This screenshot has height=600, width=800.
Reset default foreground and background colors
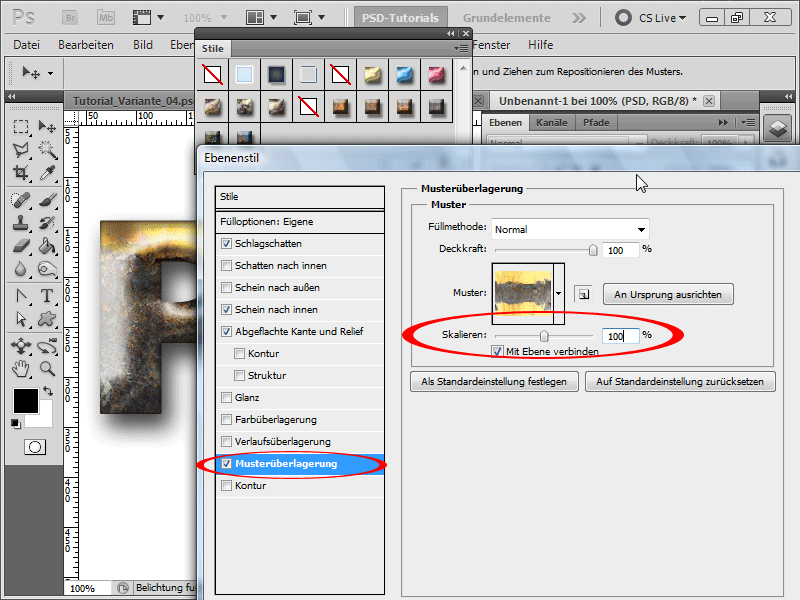16,423
